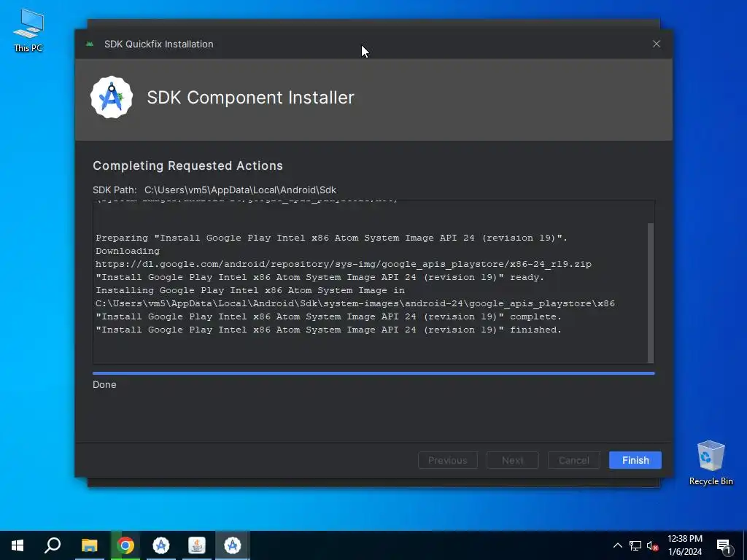Viewport: 747px width, 560px height.
Task: Click the 'Preparing' log line
Action: [x=332, y=238]
